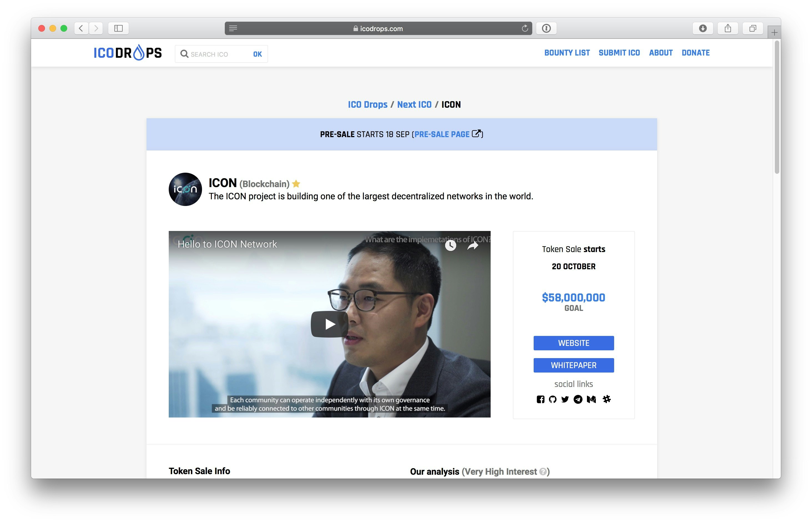Open the BOUNTY LIST menu item
812x523 pixels.
tap(567, 53)
